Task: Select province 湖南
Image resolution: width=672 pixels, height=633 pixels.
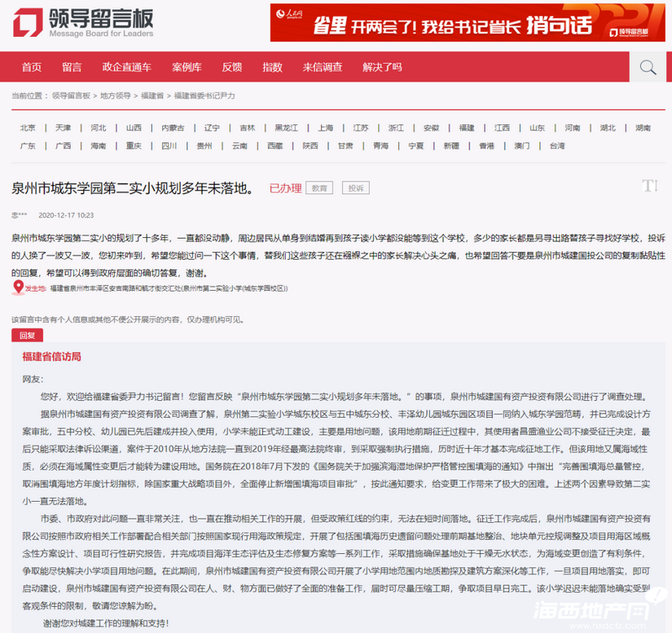Action: [643, 128]
